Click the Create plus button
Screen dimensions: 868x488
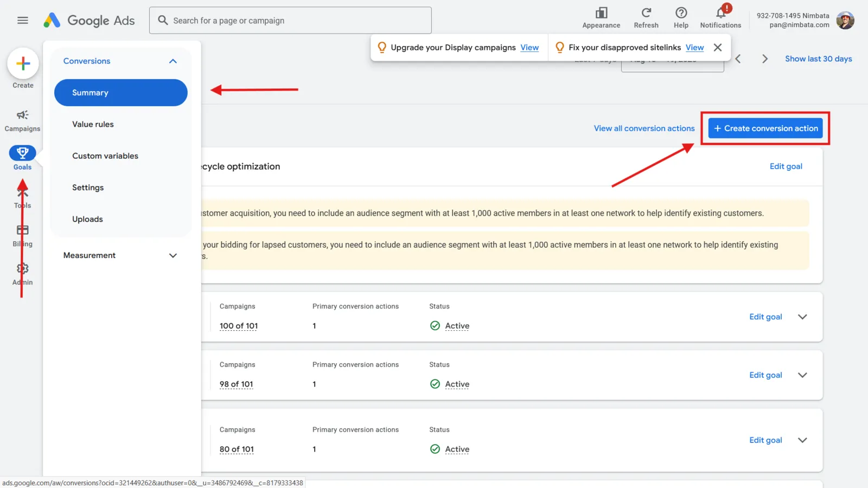[x=23, y=63]
